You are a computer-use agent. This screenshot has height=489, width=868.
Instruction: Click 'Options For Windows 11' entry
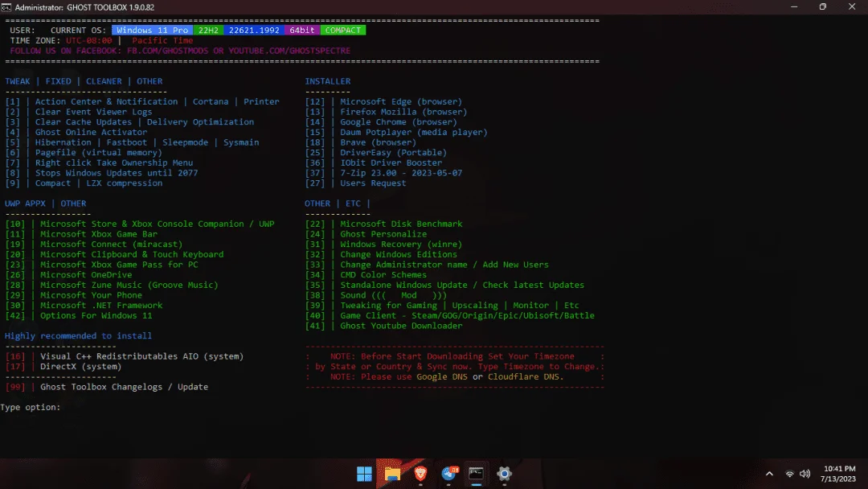(79, 315)
